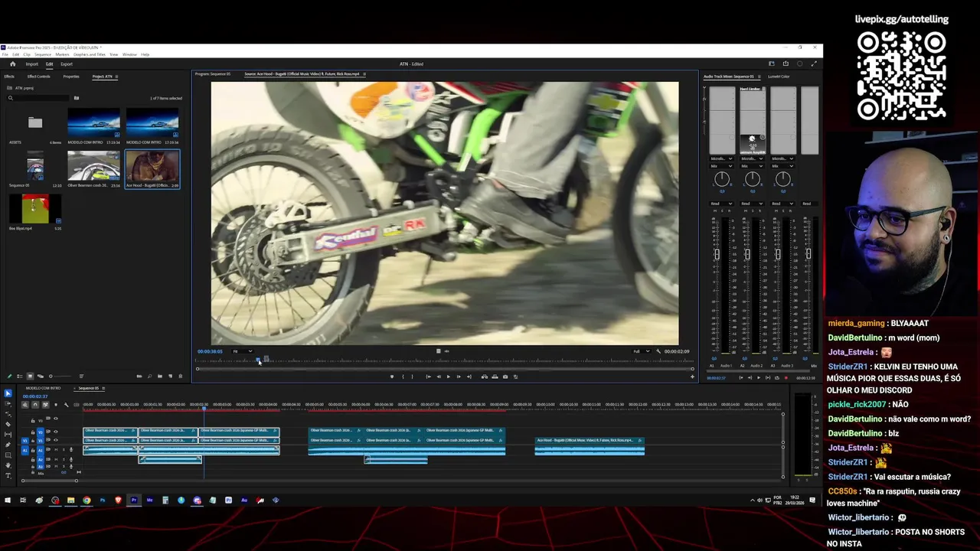Viewport: 980px width, 551px height.
Task: Click the Mix track volume fader
Action: coord(808,254)
